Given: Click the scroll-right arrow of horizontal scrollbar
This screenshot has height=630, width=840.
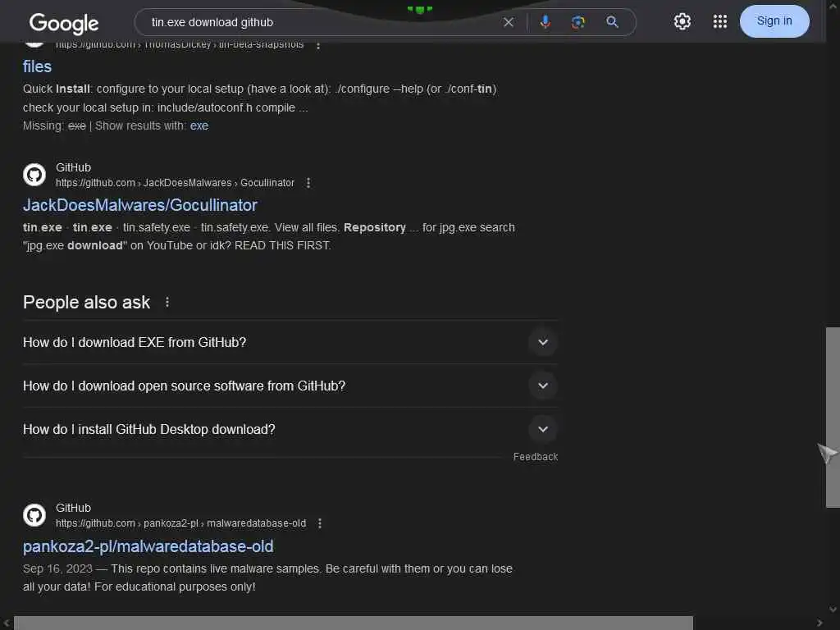Looking at the screenshot, I should [819, 623].
